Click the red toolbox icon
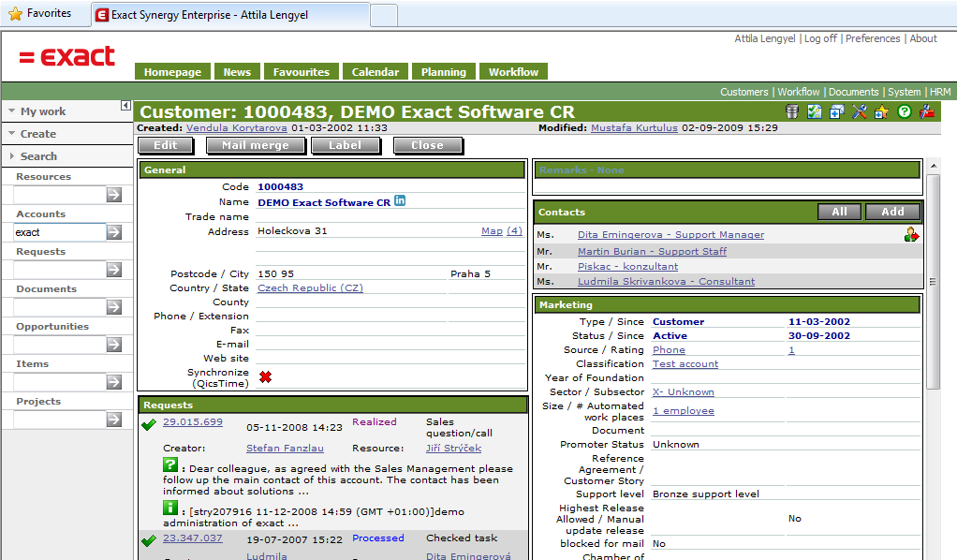 (x=927, y=111)
